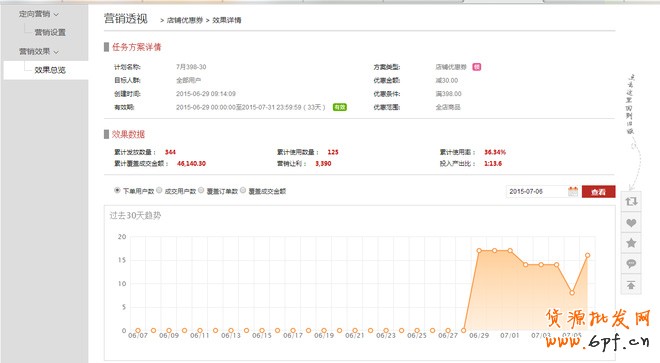Select the 覆盖订单数 radio button
This screenshot has width=660, height=363.
201,190
